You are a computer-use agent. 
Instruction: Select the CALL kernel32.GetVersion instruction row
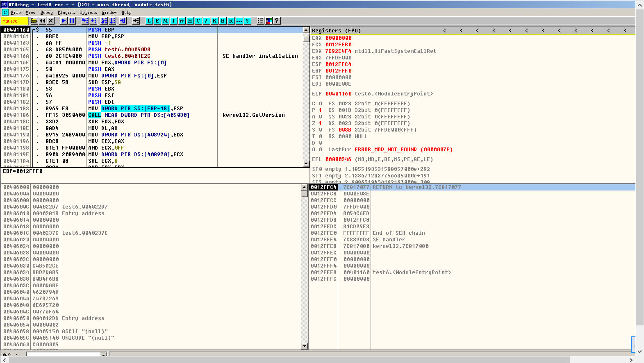152,115
